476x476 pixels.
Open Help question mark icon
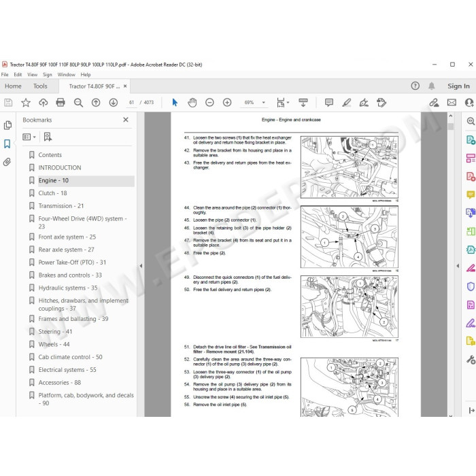coord(415,86)
